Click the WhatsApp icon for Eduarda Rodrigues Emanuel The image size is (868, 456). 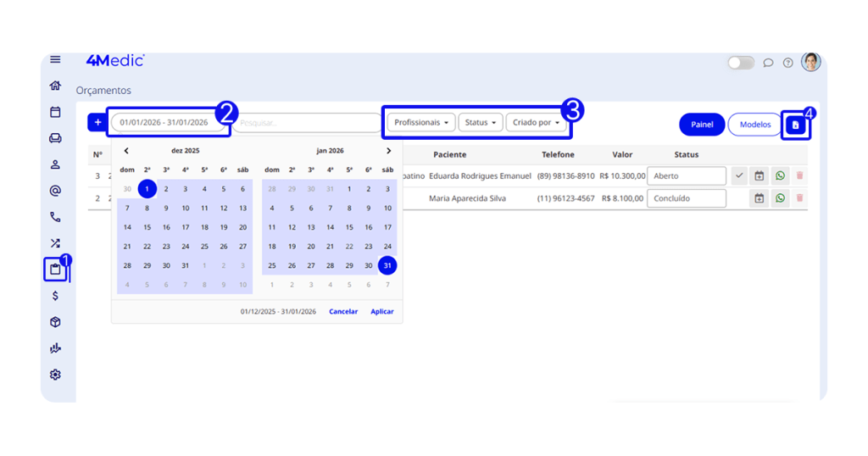[780, 176]
